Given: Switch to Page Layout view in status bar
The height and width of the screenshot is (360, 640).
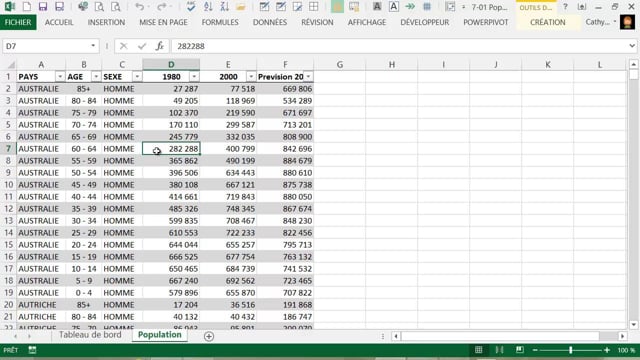Looking at the screenshot, I should [x=499, y=350].
